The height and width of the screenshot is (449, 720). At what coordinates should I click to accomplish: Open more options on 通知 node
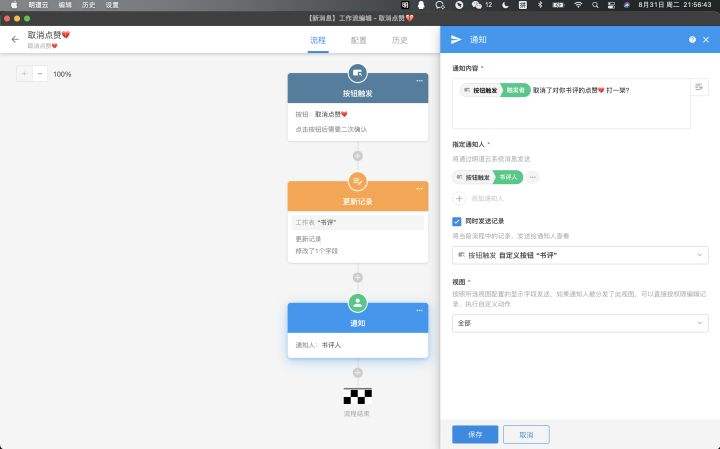[x=419, y=311]
